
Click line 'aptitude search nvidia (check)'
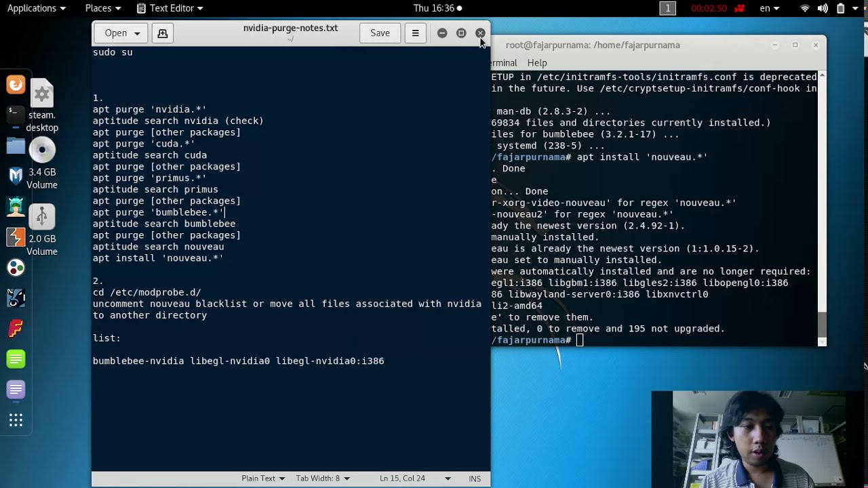point(178,121)
